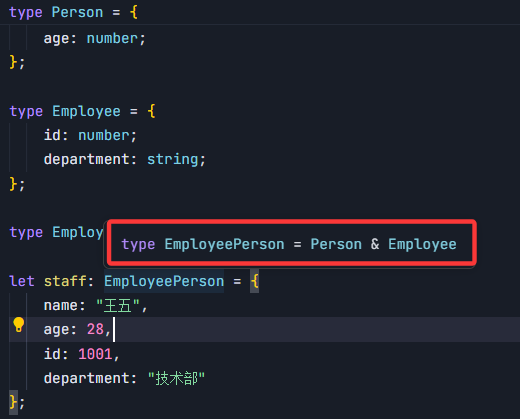Click Person in the tooltip type expression
This screenshot has width=520, height=419.
(x=336, y=244)
